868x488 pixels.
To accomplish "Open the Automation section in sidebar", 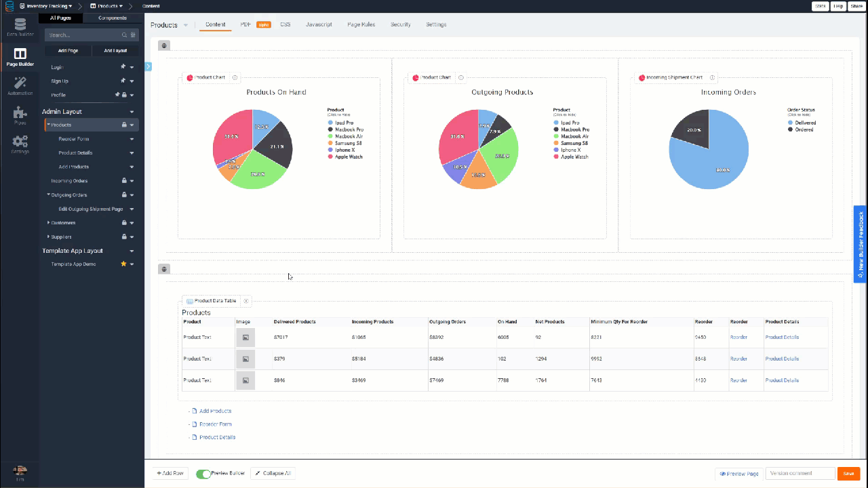I will (x=20, y=85).
